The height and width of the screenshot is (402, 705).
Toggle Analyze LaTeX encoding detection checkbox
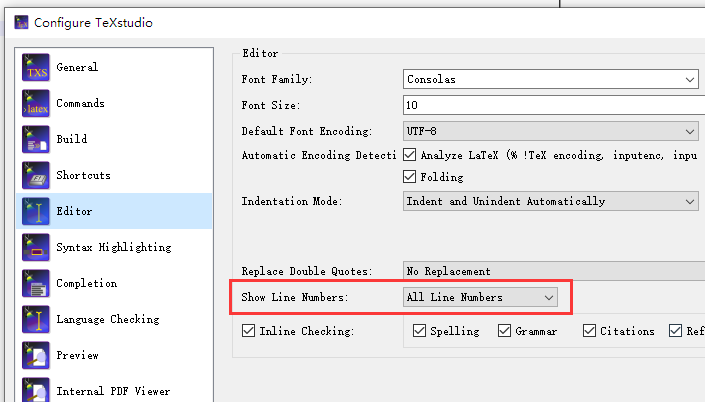409,155
